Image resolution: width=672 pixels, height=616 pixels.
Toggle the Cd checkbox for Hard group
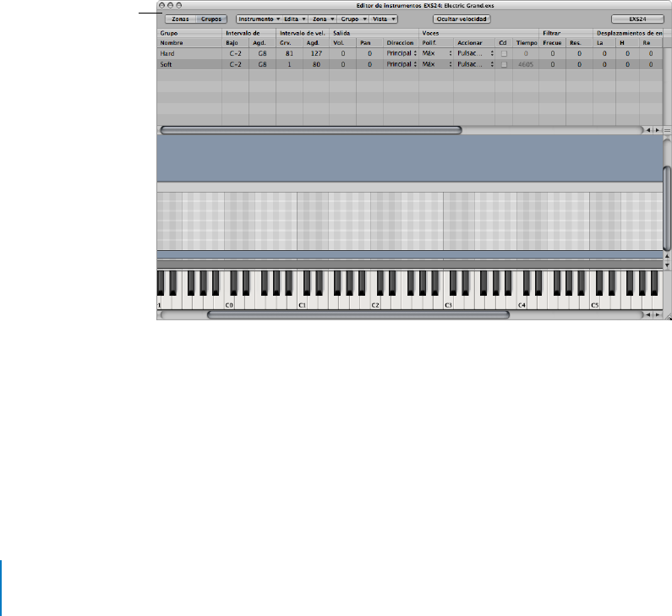tap(504, 54)
